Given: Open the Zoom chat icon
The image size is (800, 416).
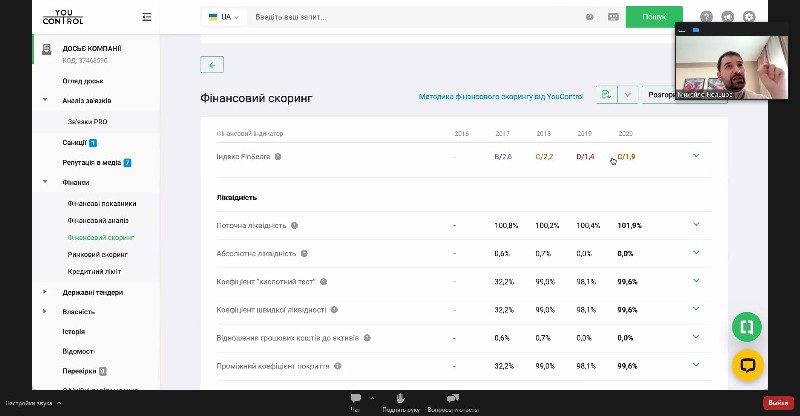Looking at the screenshot, I should (x=355, y=399).
